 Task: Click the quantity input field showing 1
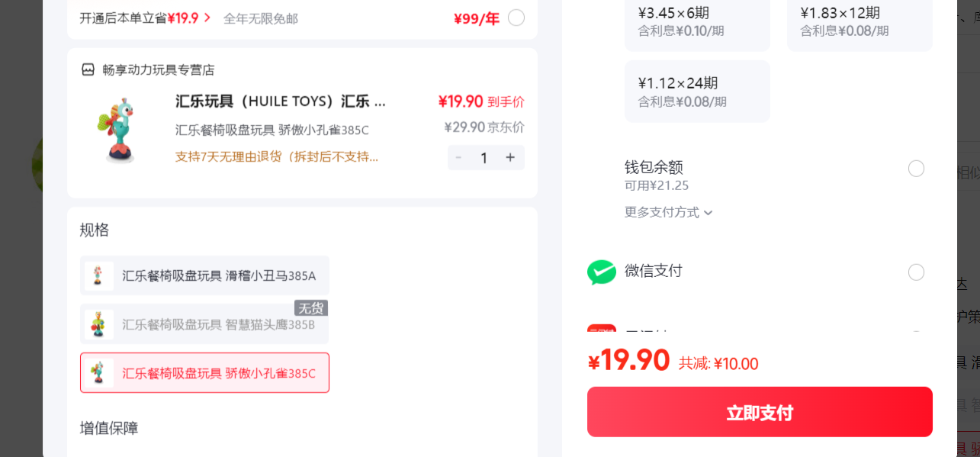tap(484, 158)
